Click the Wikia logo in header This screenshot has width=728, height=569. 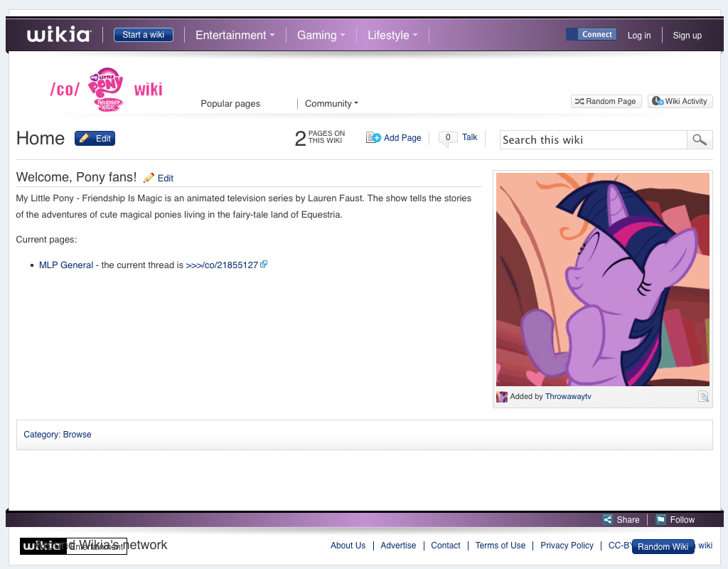tap(59, 35)
